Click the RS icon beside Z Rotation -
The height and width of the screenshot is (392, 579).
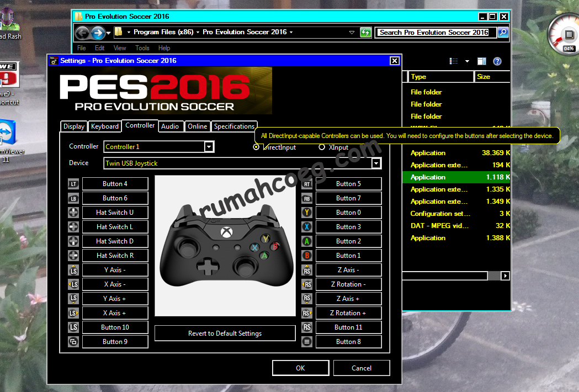(307, 284)
